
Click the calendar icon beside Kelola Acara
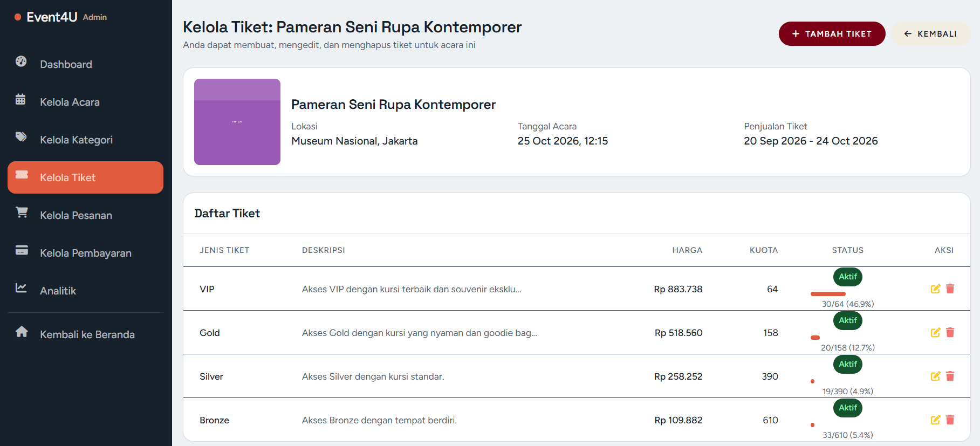pyautogui.click(x=20, y=99)
